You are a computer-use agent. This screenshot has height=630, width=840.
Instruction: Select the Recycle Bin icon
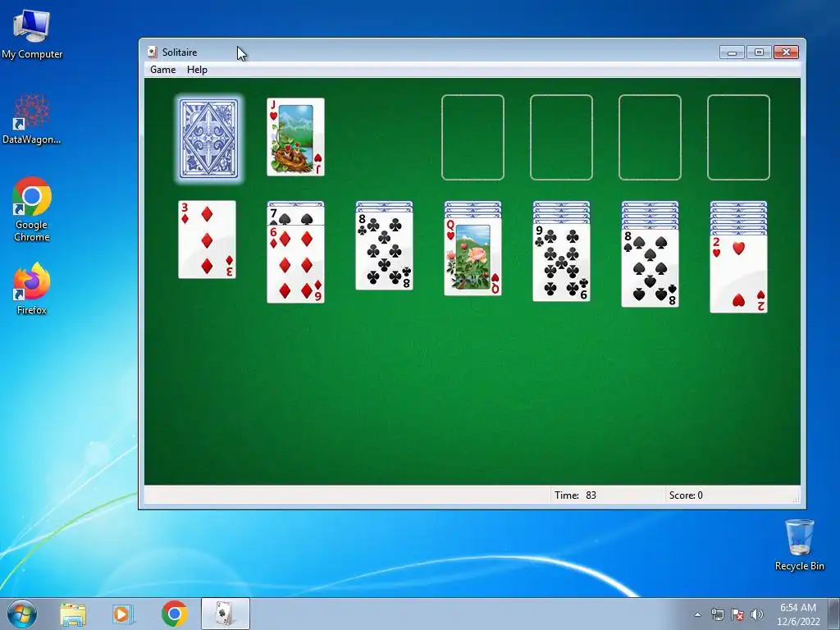coord(799,545)
